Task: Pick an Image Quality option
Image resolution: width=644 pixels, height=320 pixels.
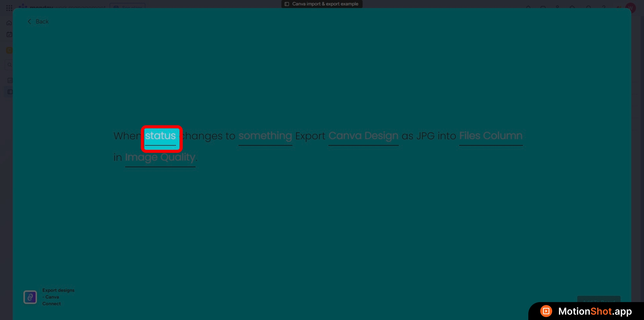Action: coord(160,157)
